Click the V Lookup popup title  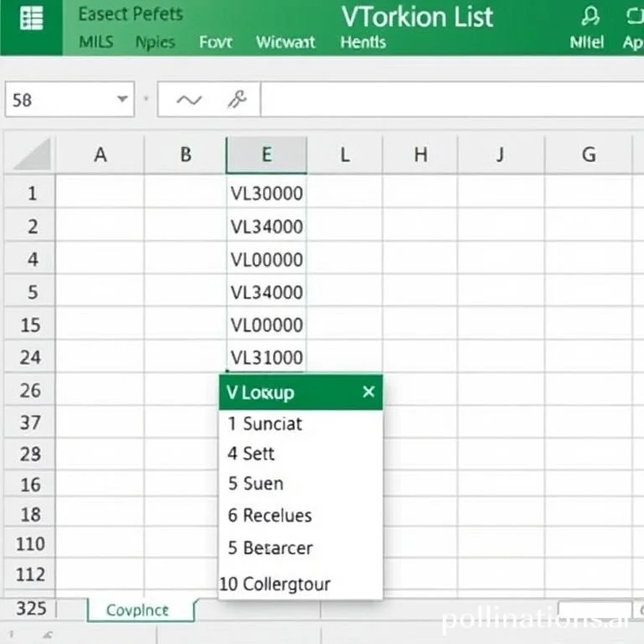coord(261,392)
